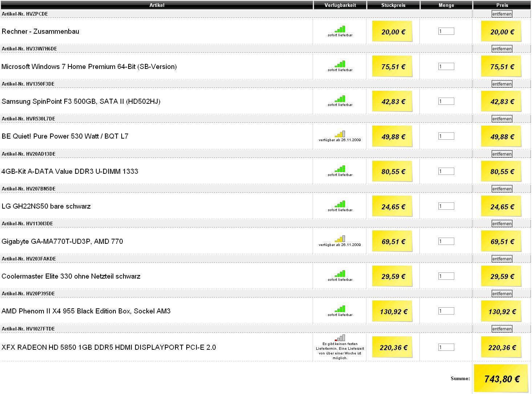Click entfernen for Samsung SpinPoint F3
The height and width of the screenshot is (394, 532).
click(502, 84)
